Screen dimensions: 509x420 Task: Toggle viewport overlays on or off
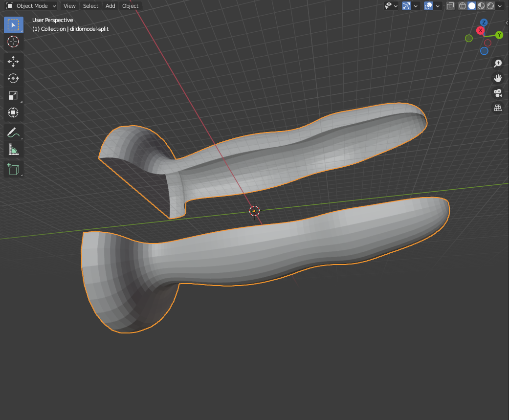tap(428, 6)
